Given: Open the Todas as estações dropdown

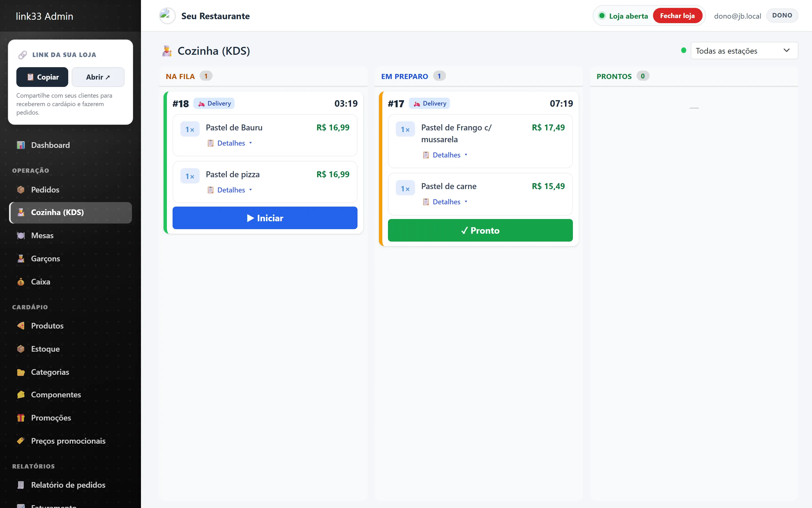Looking at the screenshot, I should click(744, 51).
